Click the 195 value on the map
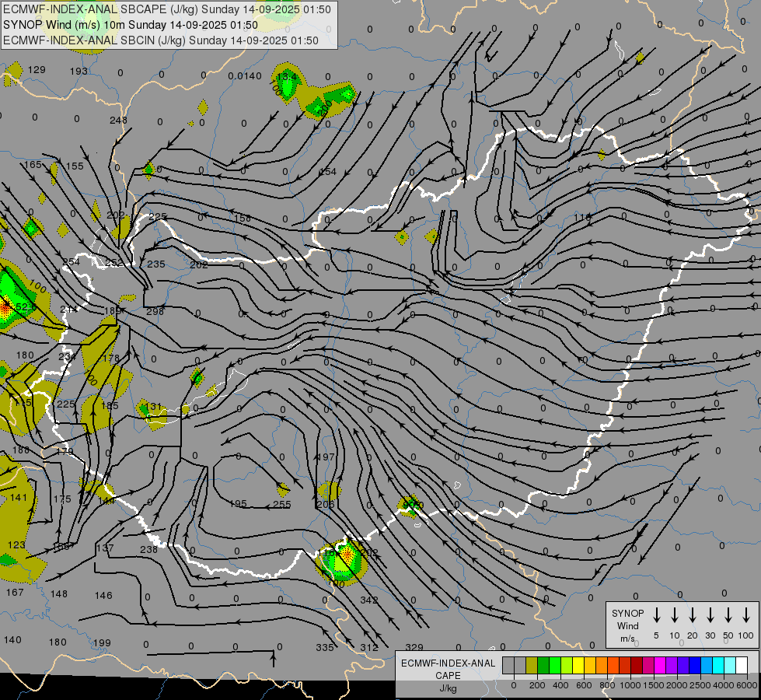Viewport: 761px width, 700px height. (x=238, y=504)
